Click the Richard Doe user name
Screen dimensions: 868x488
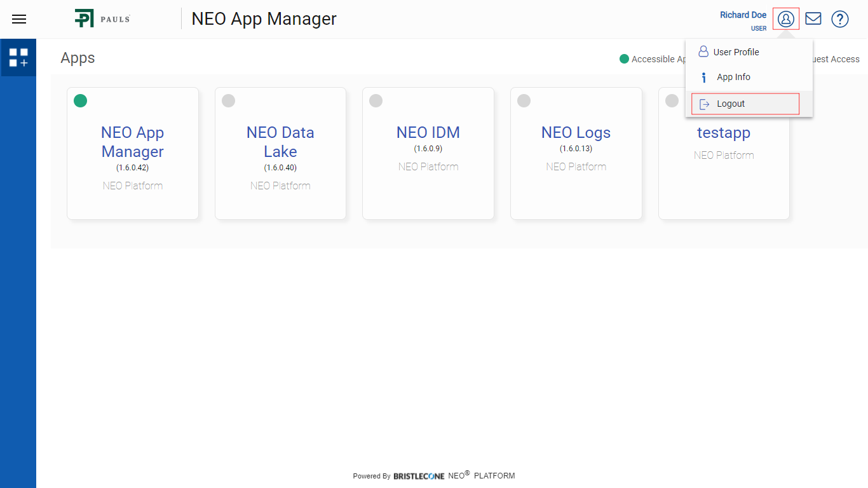pyautogui.click(x=743, y=15)
